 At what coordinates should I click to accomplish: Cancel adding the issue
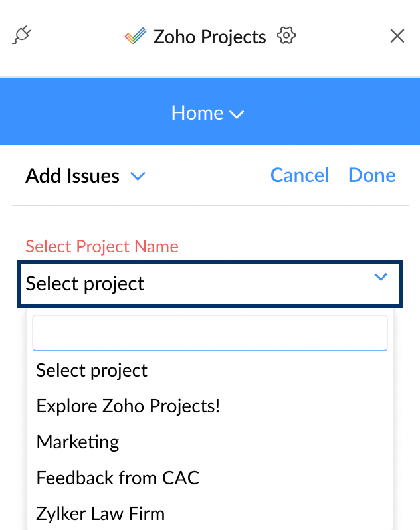(300, 175)
